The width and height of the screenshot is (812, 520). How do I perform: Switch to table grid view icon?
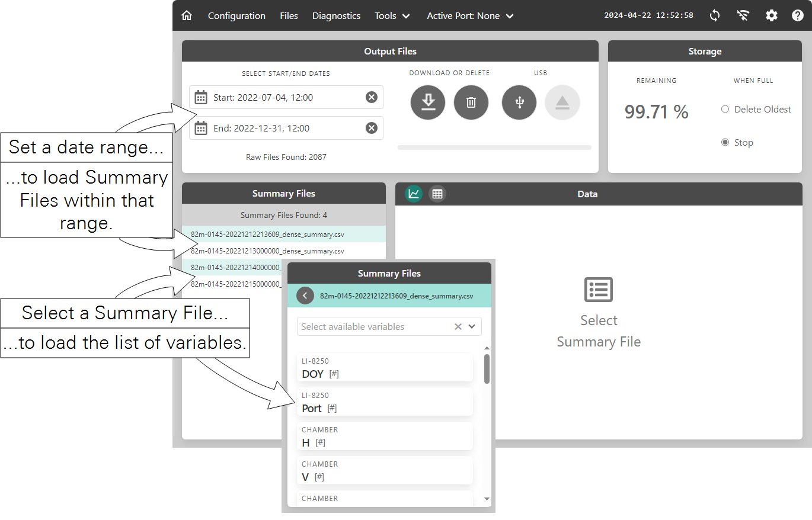click(x=437, y=194)
